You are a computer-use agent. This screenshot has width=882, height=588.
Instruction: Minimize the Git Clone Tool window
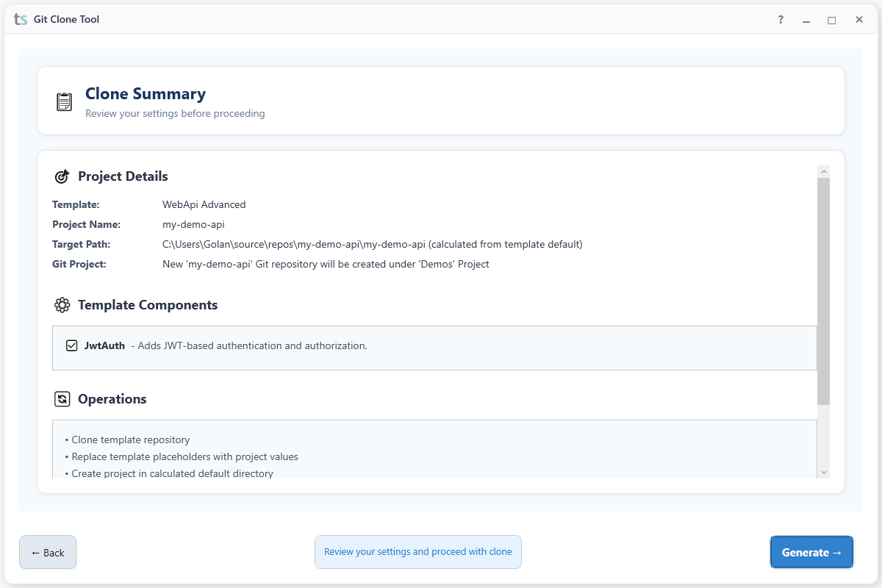pyautogui.click(x=806, y=20)
